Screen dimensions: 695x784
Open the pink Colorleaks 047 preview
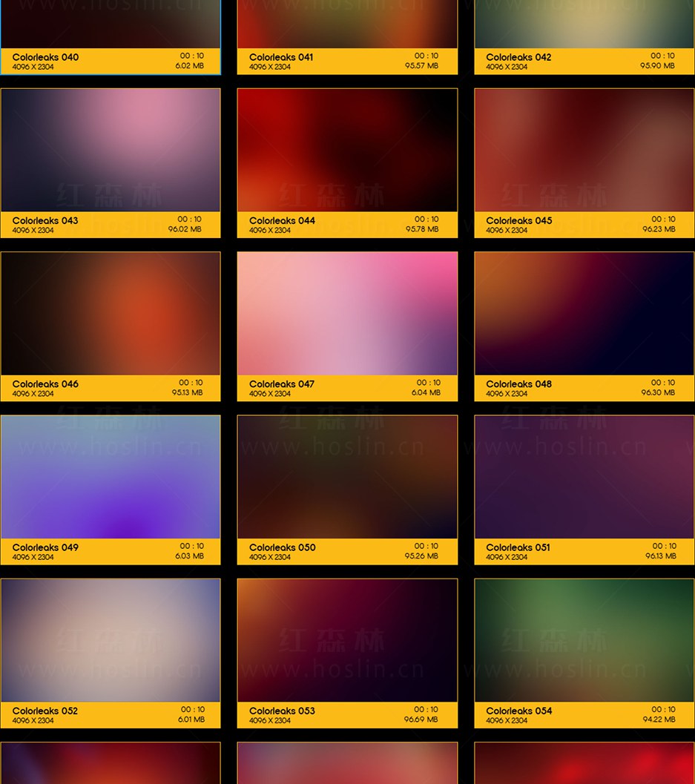tap(347, 314)
